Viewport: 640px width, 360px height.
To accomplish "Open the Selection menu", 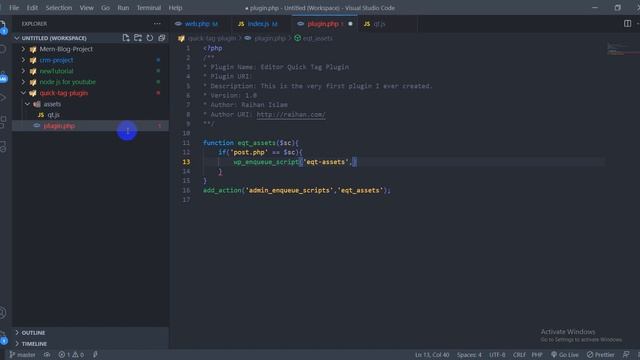I will click(59, 8).
